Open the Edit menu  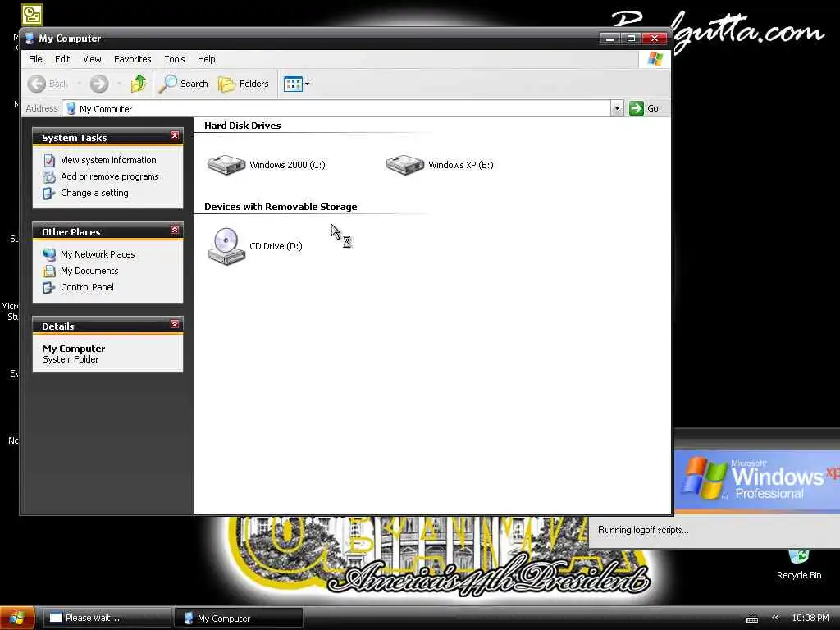click(x=62, y=59)
